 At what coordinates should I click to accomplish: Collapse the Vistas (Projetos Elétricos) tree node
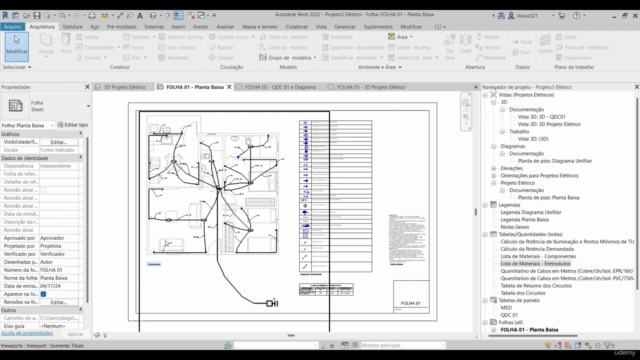pos(485,95)
